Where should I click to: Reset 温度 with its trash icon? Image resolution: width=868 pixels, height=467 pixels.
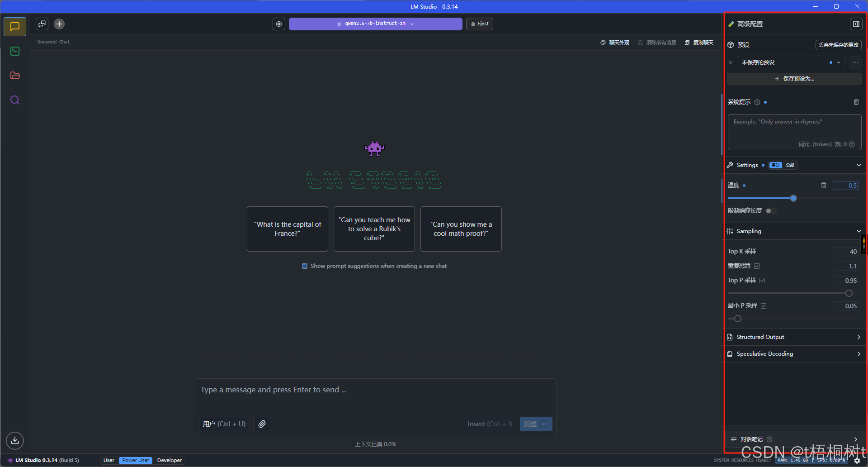point(823,185)
